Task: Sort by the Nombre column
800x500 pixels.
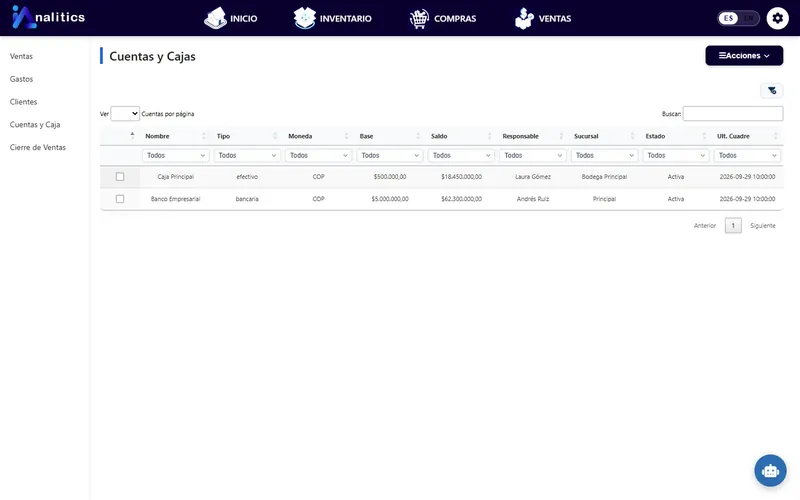Action: click(x=175, y=136)
